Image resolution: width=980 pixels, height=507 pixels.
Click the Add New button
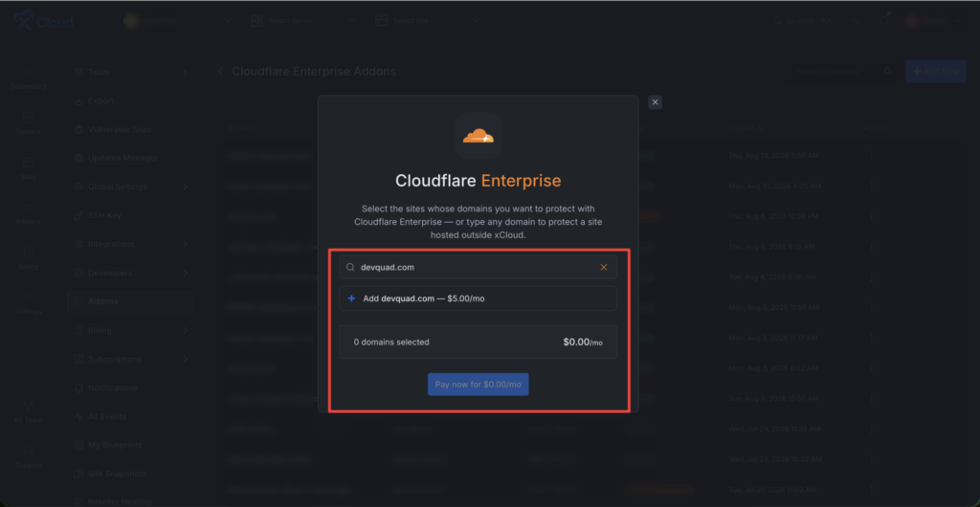[x=936, y=71]
